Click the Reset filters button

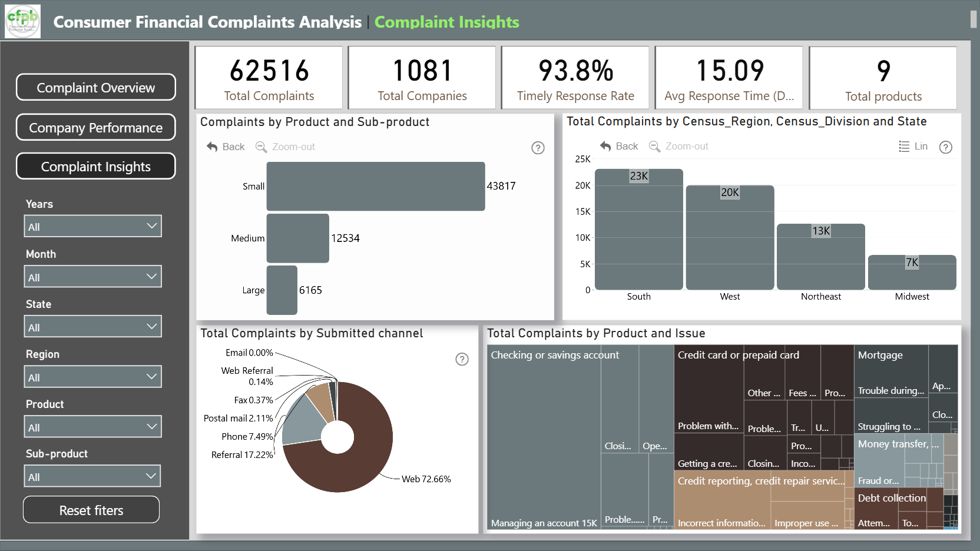click(x=91, y=510)
